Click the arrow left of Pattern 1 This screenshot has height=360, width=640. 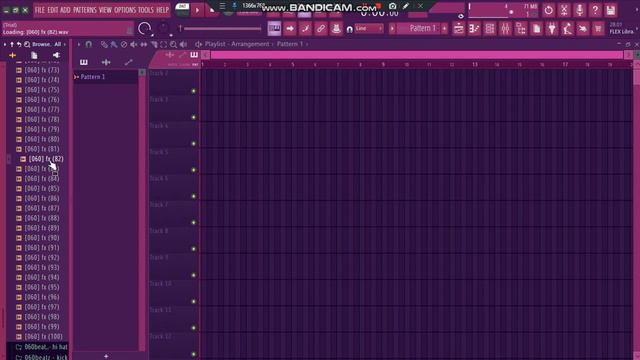[x=392, y=29]
